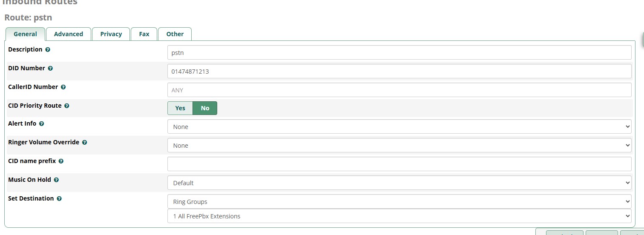
Task: Open the Alert Info dropdown
Action: [x=399, y=127]
